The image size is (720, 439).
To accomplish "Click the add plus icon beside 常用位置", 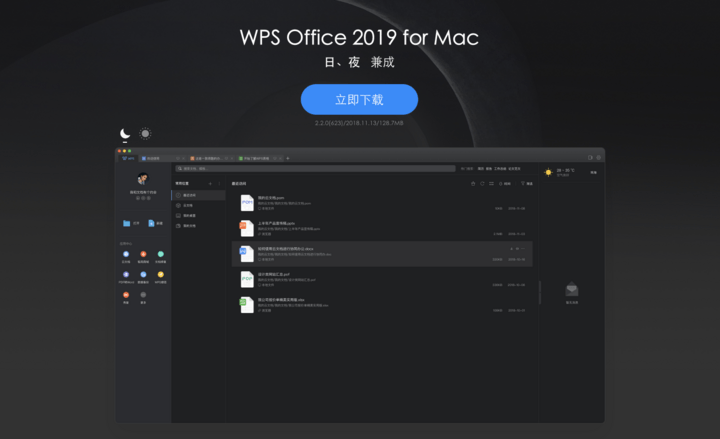I will [x=209, y=184].
